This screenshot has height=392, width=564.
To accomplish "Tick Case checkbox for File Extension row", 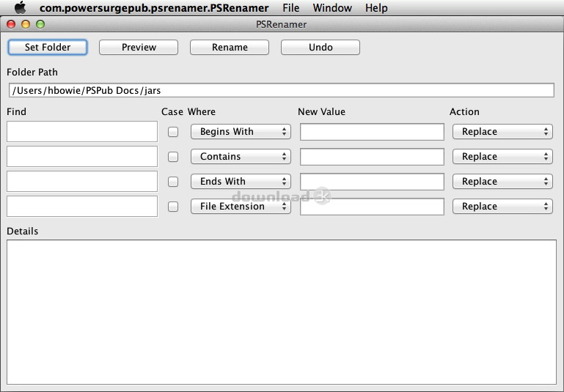I will point(173,207).
